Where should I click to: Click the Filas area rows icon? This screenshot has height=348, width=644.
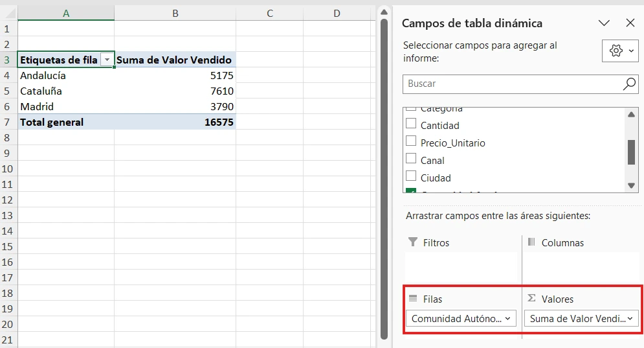[413, 298]
